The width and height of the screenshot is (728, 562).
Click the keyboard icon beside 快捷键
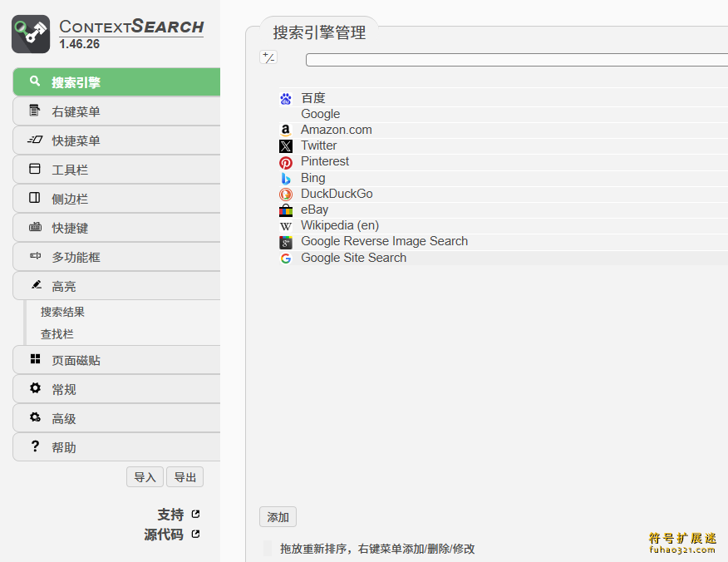pyautogui.click(x=35, y=227)
